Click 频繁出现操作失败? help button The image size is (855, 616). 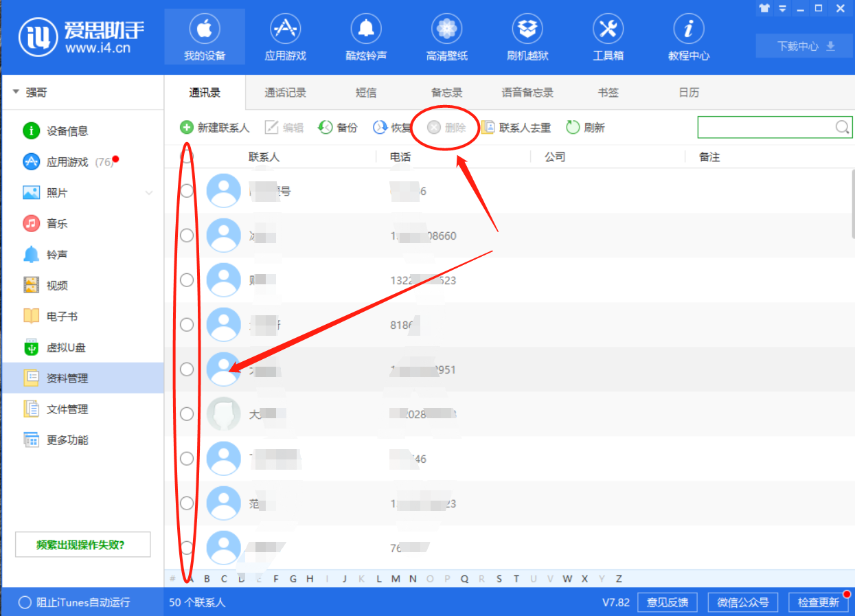tap(83, 545)
